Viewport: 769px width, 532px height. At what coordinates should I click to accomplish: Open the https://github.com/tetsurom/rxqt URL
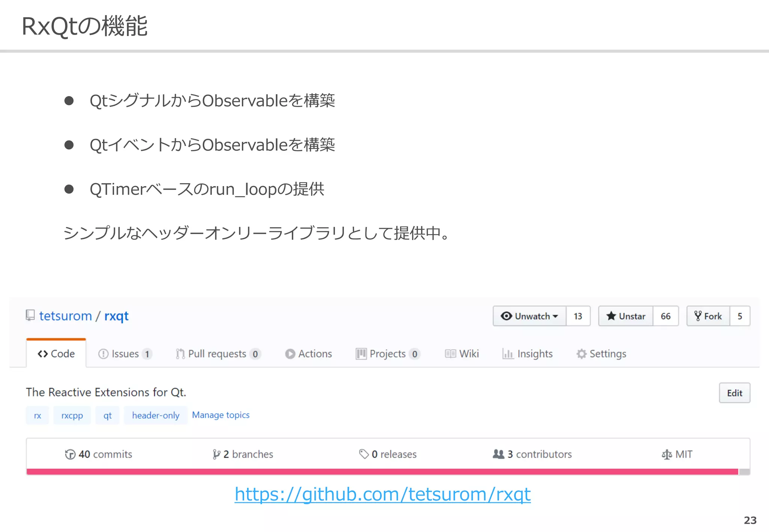(x=383, y=494)
